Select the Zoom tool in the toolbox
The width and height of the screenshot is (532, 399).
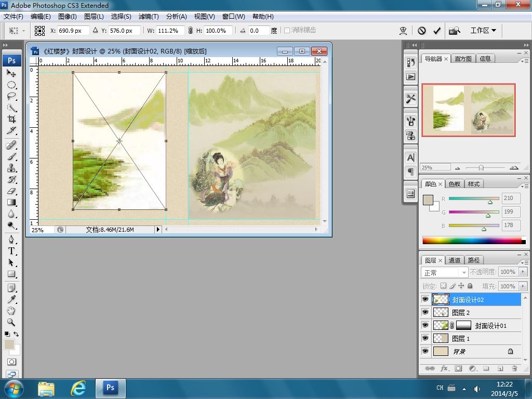(11, 322)
